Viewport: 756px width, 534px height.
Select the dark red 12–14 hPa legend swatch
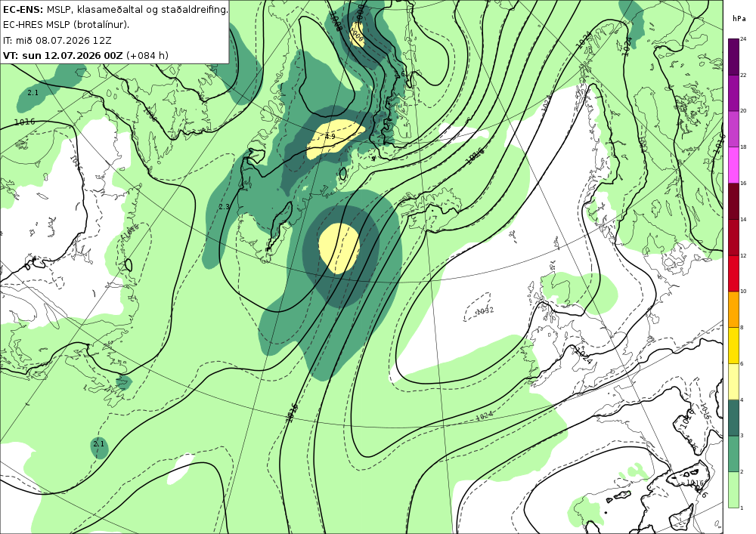click(x=733, y=237)
